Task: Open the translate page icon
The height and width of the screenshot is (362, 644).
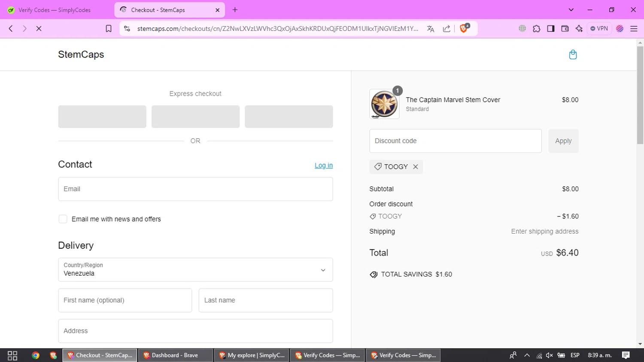Action: tap(431, 28)
